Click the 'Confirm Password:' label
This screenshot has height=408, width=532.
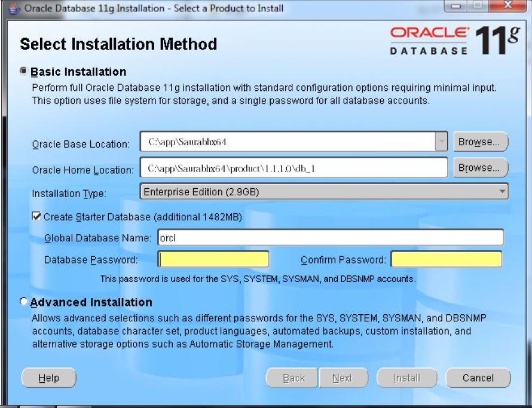click(x=343, y=260)
